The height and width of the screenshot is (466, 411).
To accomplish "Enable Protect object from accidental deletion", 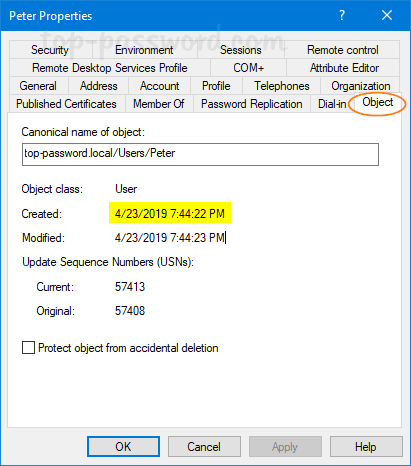I will tap(28, 347).
